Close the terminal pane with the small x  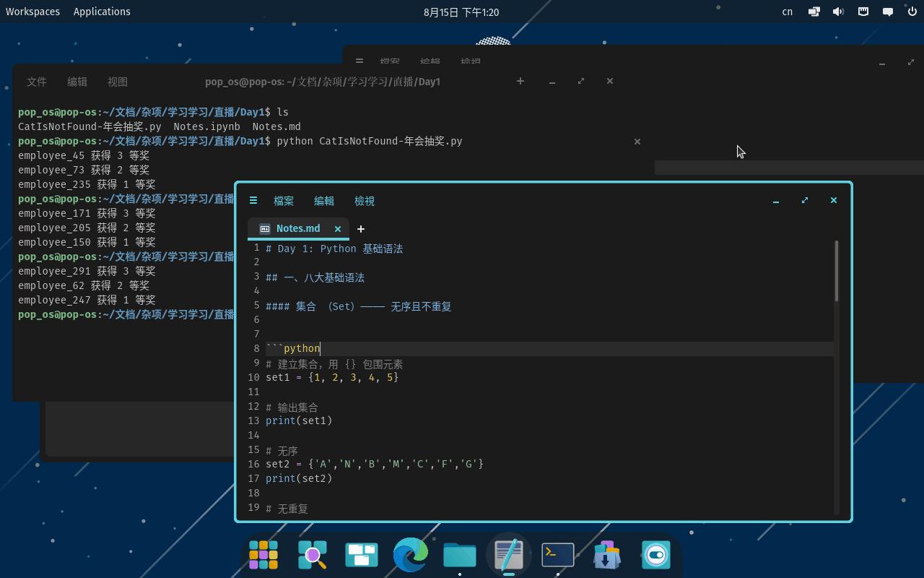(637, 142)
